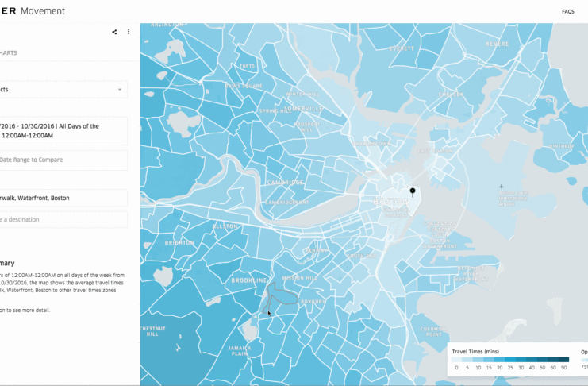Select the Cambridge zone on the map
Image resolution: width=588 pixels, height=386 pixels.
click(x=285, y=183)
